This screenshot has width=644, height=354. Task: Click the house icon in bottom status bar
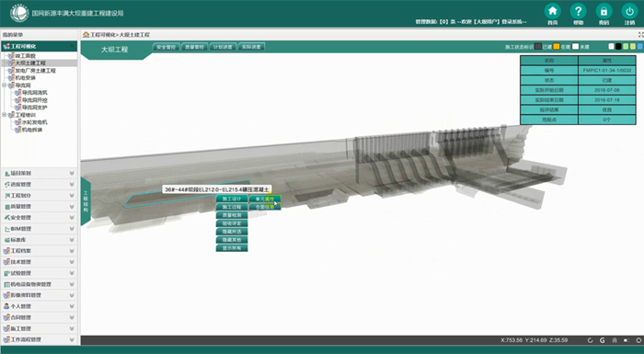(x=615, y=340)
